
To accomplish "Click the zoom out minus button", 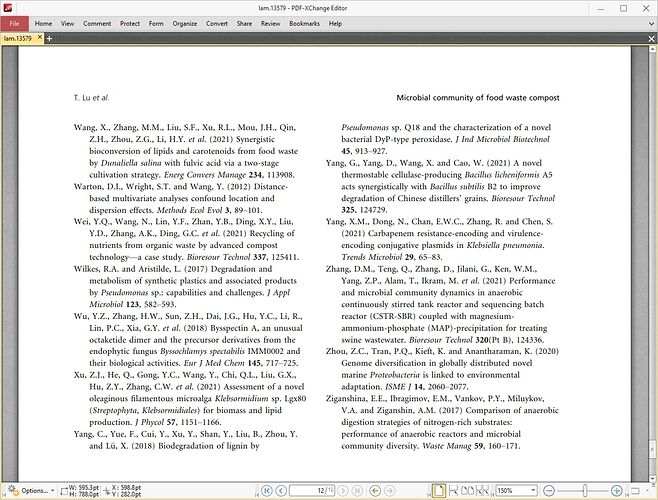I will coord(550,490).
